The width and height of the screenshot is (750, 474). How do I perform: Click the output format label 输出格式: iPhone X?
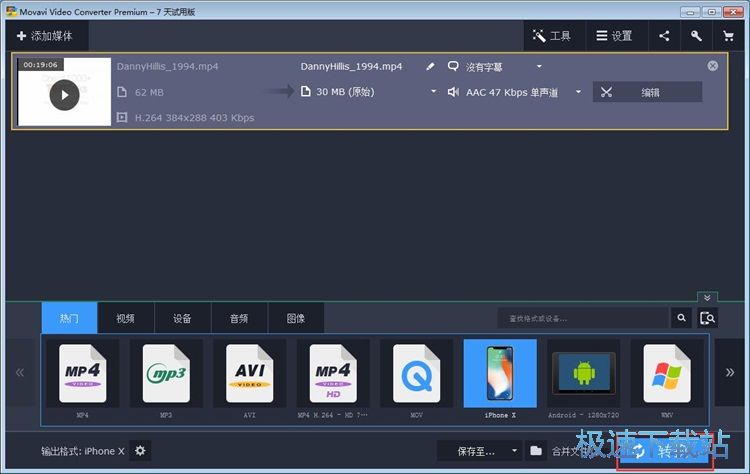tap(83, 451)
